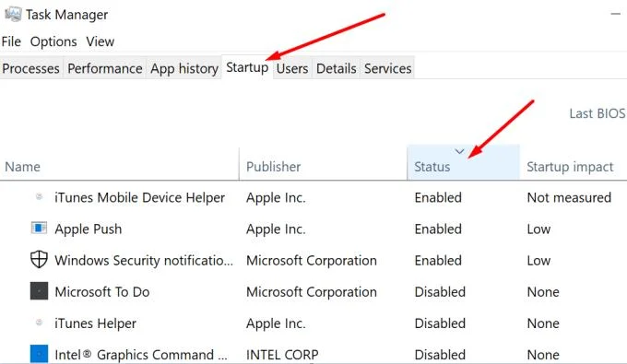Click the Last BIOS time label

(x=597, y=113)
